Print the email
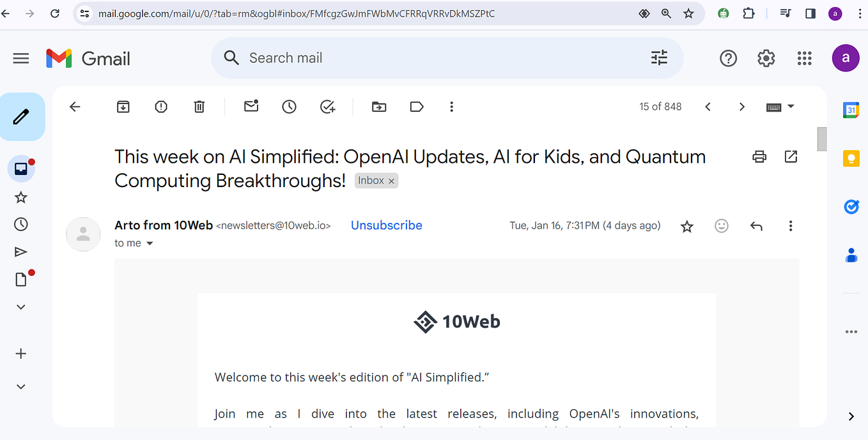868x440 pixels. (759, 156)
